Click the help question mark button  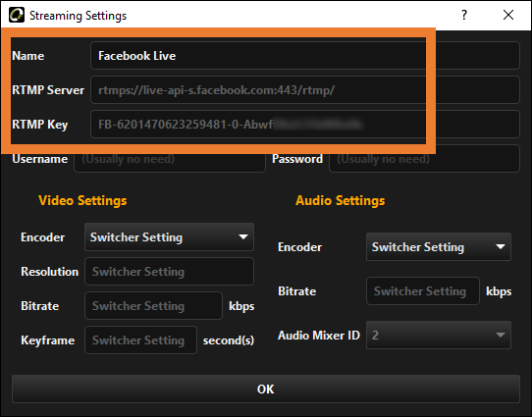click(464, 15)
